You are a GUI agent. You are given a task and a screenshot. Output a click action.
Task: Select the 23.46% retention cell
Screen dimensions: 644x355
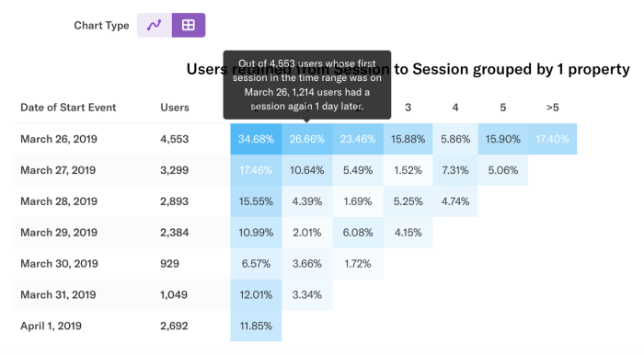click(358, 139)
